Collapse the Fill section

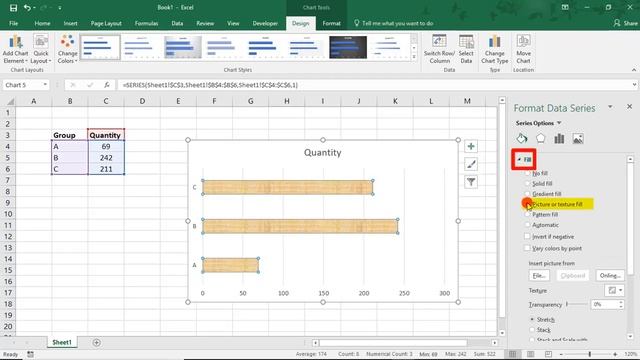(x=524, y=160)
